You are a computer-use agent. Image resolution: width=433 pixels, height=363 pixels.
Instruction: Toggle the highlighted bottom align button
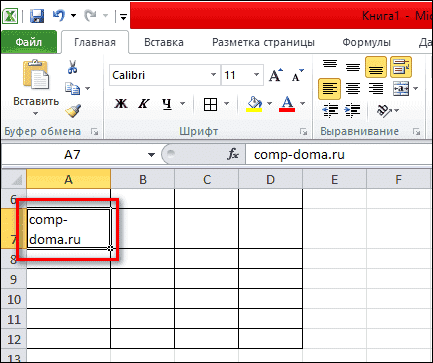tap(376, 67)
